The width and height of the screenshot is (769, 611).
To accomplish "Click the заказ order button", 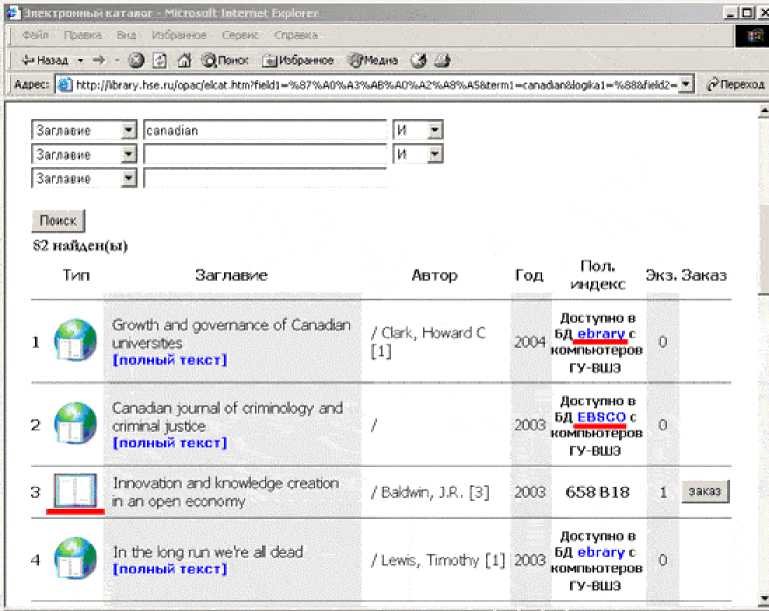I will [x=705, y=492].
